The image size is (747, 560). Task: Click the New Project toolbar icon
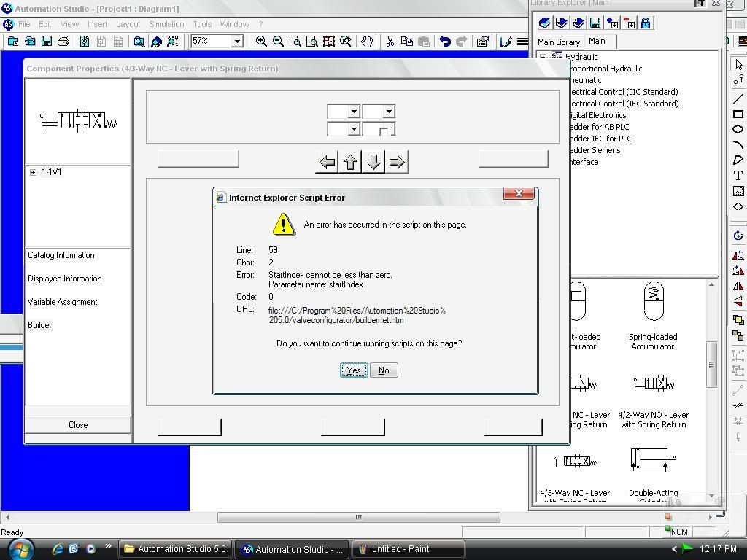tap(13, 42)
